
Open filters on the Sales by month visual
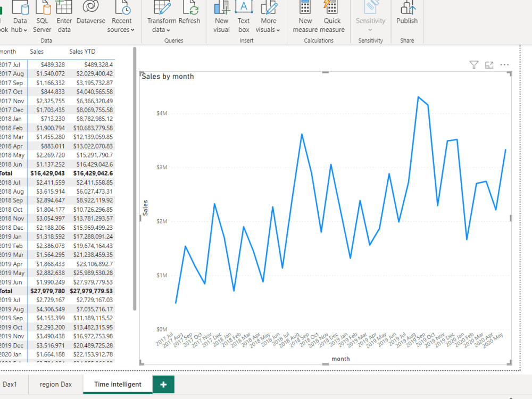pyautogui.click(x=473, y=64)
